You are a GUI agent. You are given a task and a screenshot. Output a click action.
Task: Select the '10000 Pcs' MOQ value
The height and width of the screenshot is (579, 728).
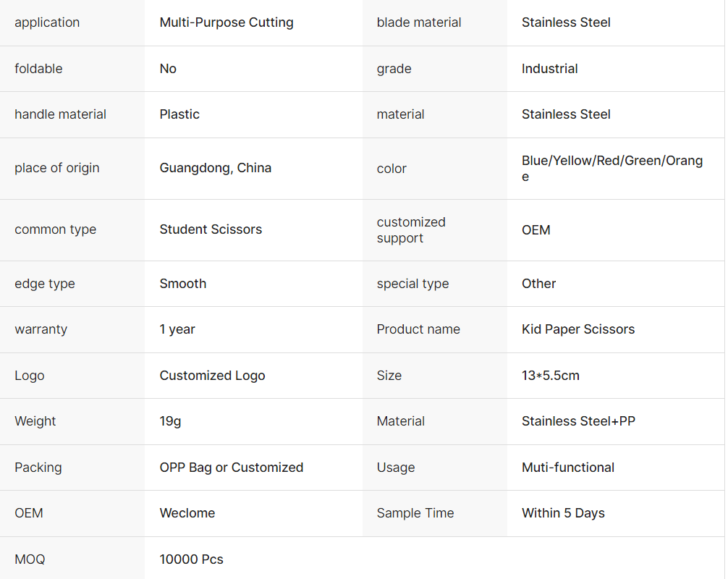(191, 559)
